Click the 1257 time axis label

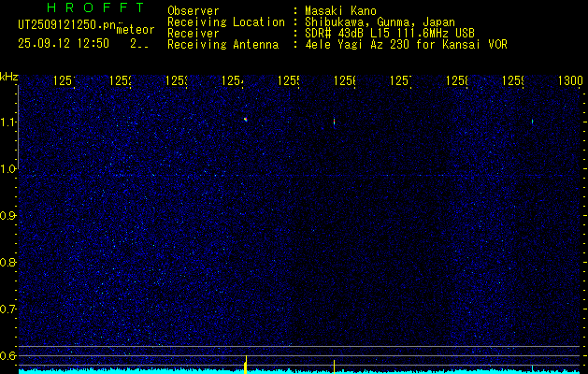tap(400, 80)
